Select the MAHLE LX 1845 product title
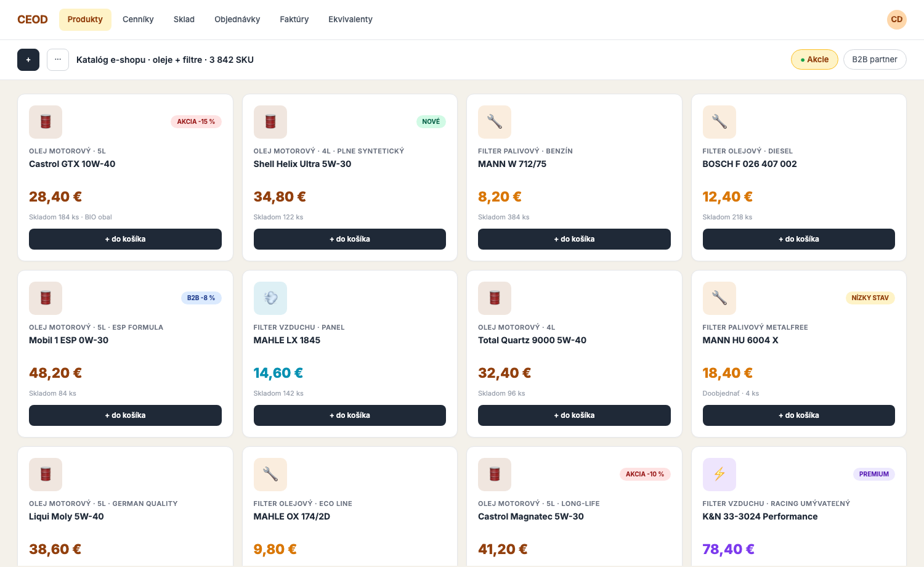The image size is (924, 567). tap(287, 340)
